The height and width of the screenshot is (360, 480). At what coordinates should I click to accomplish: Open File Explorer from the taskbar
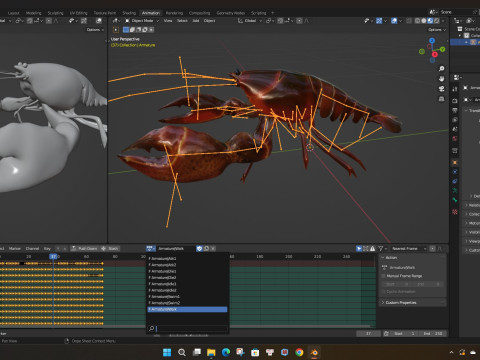click(211, 352)
